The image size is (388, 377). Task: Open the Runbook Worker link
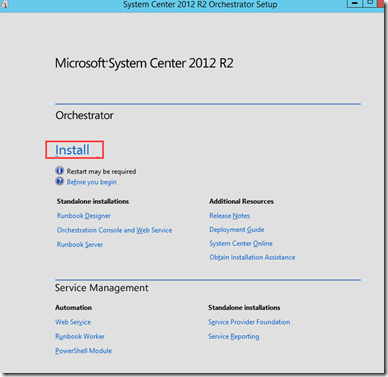coord(80,336)
